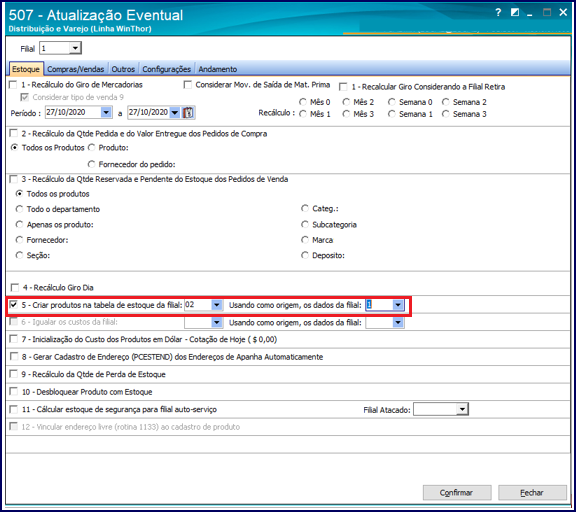Select the Fornecedor: radio in section 3
Screen dimensions: 576x512
tap(19, 239)
